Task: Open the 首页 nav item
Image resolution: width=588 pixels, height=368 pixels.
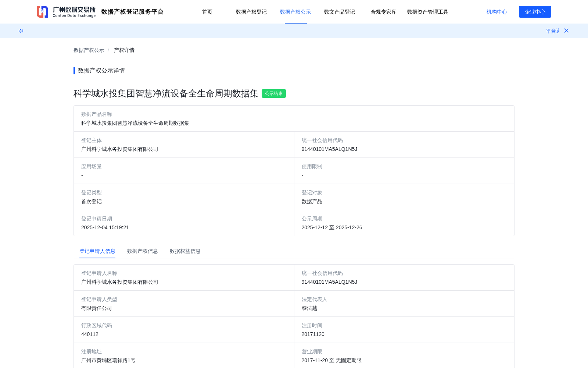Action: (207, 12)
